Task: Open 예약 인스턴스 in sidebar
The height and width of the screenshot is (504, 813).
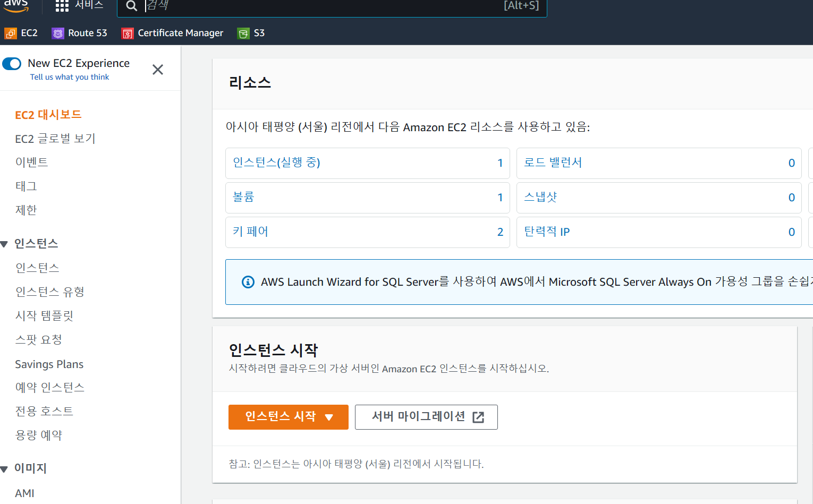Action: point(50,387)
